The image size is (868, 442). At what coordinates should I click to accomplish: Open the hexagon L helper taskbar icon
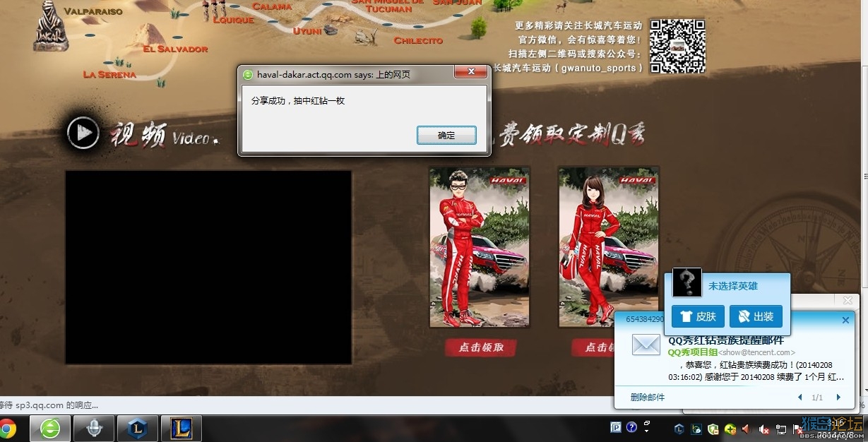click(138, 429)
